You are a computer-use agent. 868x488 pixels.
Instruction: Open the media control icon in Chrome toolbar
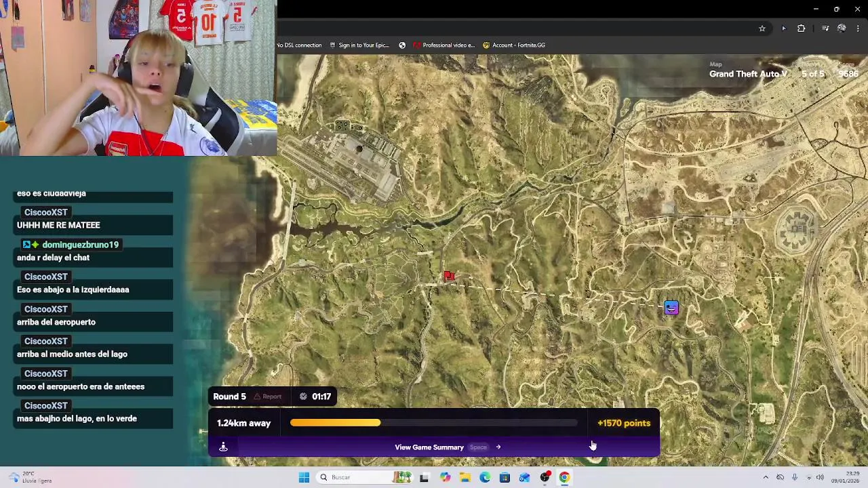point(825,28)
